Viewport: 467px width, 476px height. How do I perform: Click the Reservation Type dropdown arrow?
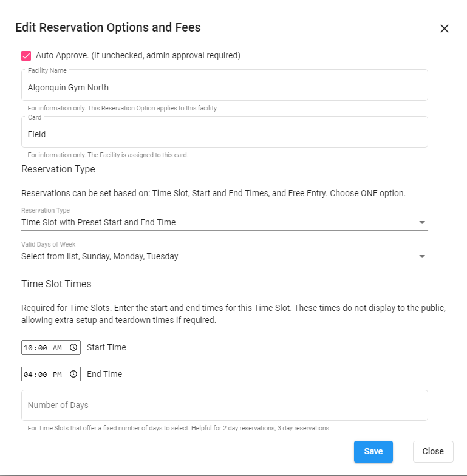(x=422, y=222)
